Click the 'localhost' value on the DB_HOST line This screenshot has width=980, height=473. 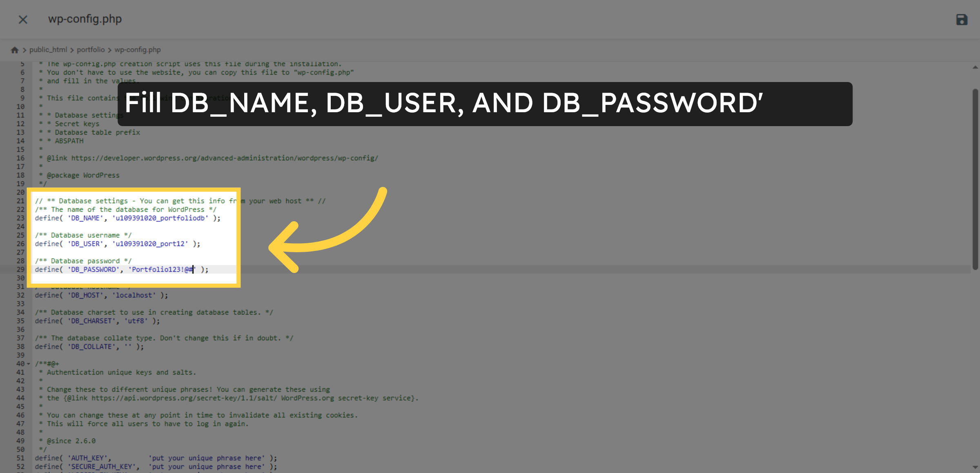(x=134, y=295)
